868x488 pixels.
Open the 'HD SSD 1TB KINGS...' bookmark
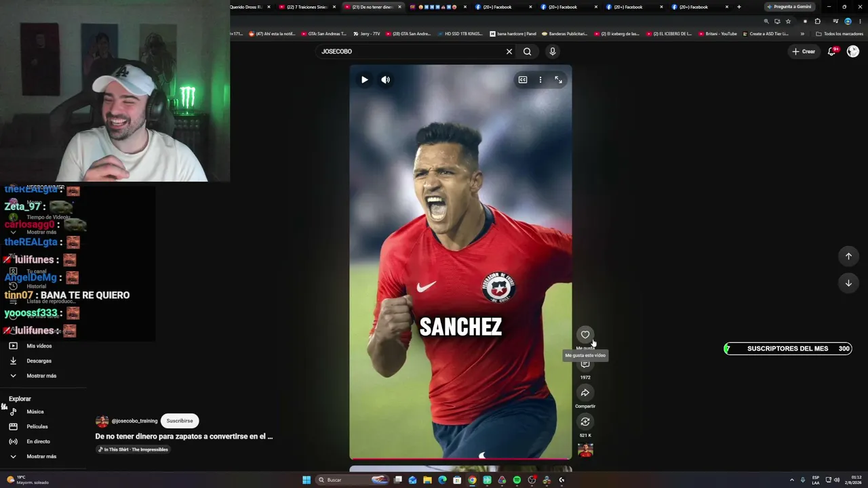(459, 34)
